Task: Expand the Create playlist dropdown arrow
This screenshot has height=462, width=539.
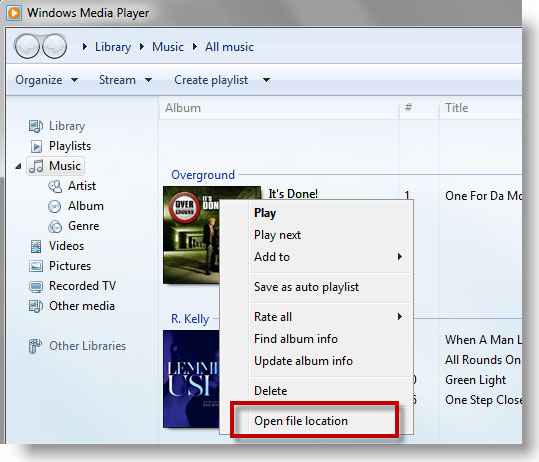Action: tap(266, 80)
